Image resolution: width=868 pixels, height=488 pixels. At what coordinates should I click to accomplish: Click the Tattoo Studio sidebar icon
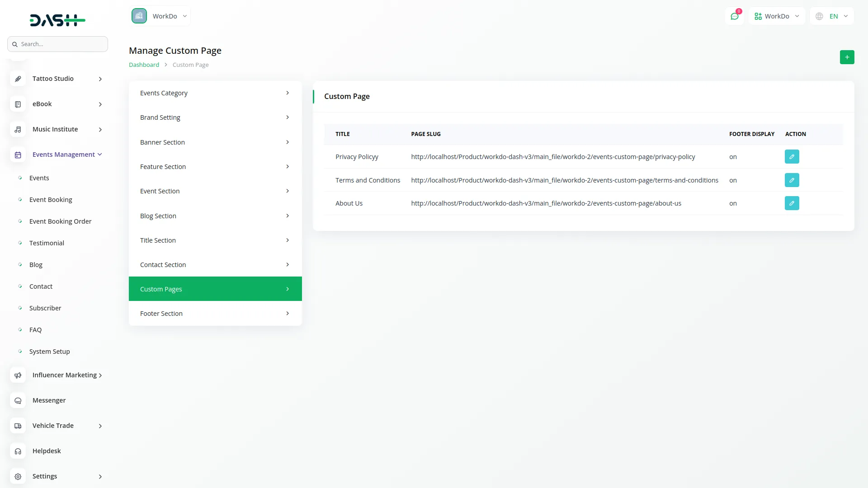pyautogui.click(x=18, y=79)
